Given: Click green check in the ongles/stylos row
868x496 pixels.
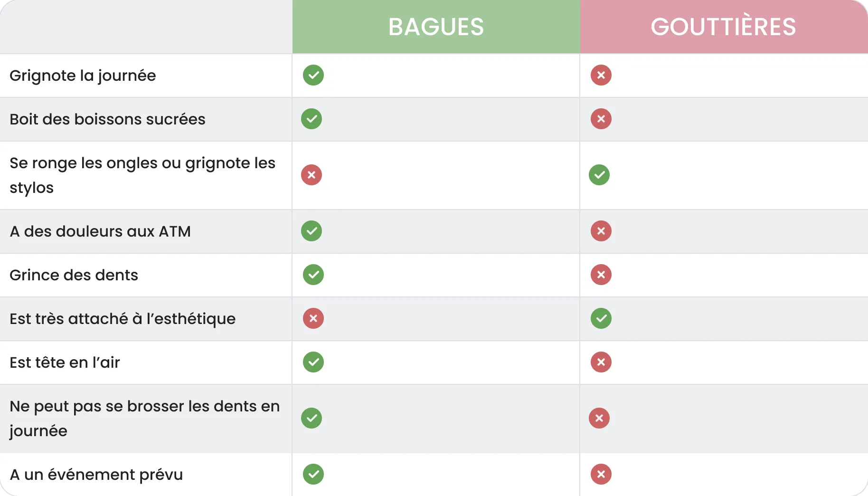Looking at the screenshot, I should tap(599, 175).
